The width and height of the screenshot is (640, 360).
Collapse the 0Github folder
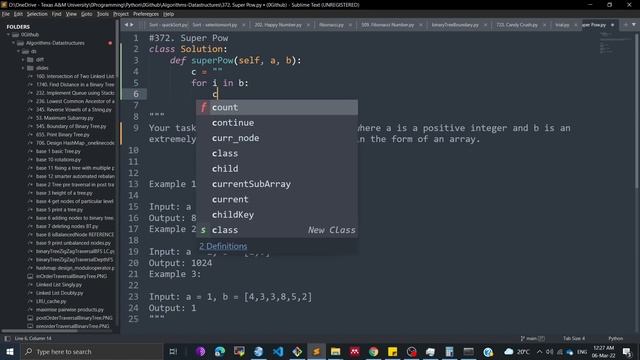[x=8, y=35]
